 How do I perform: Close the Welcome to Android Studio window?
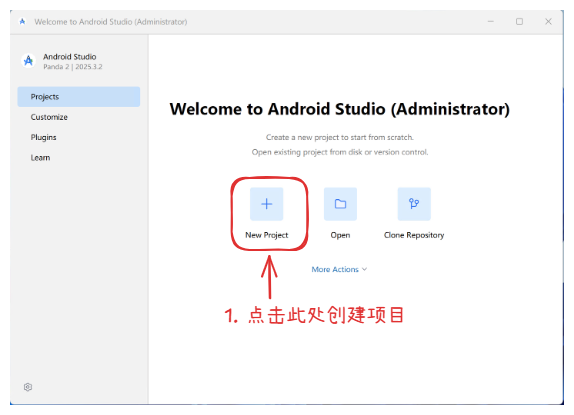[548, 22]
